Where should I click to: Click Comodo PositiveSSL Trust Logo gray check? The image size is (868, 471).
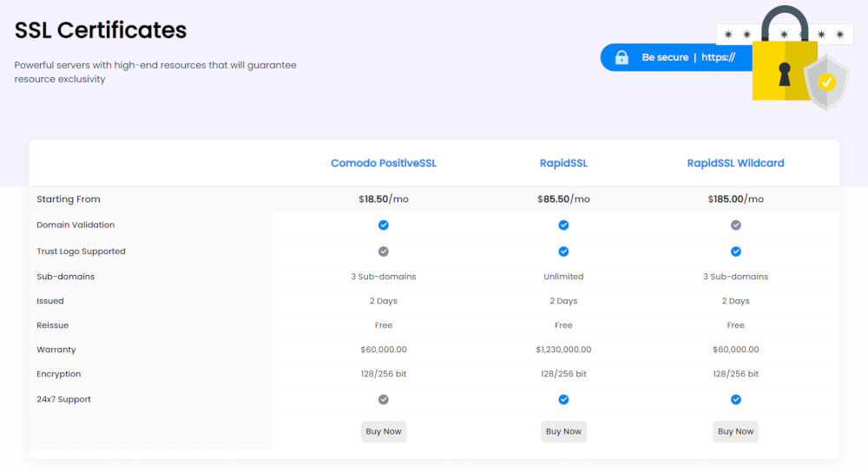coord(384,252)
